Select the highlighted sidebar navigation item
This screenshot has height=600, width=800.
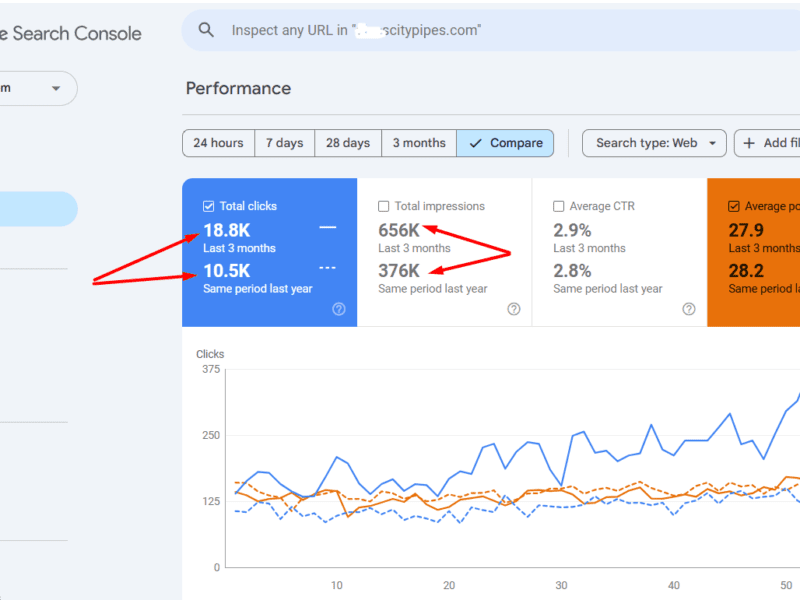(38, 208)
